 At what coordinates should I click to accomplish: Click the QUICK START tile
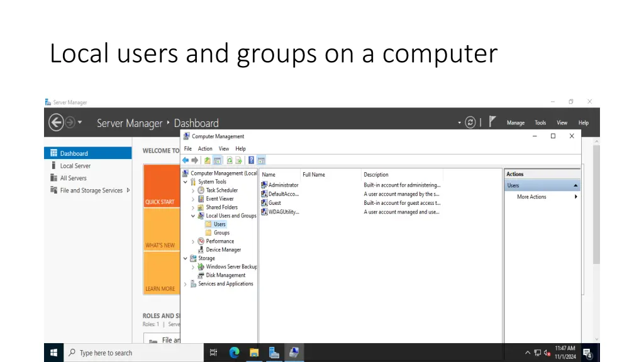[162, 186]
